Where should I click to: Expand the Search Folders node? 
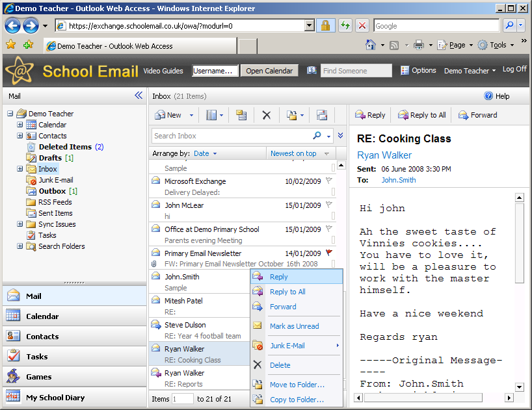pos(20,246)
